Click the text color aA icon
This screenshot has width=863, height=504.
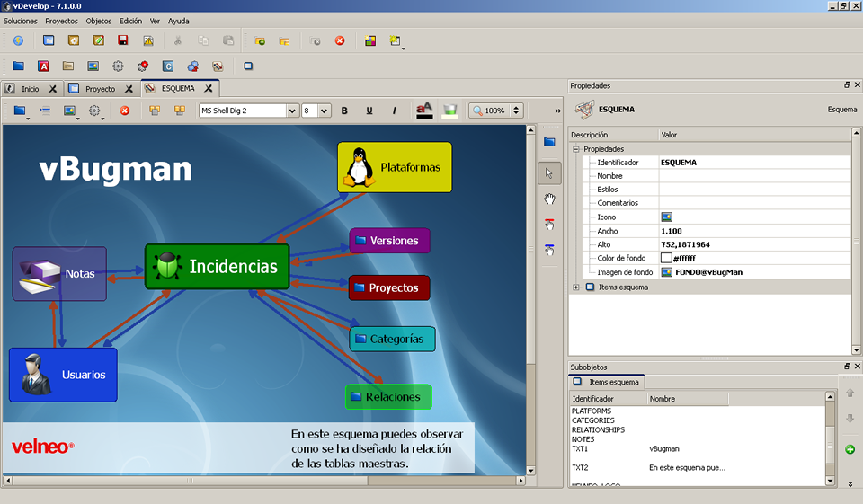[x=423, y=110]
